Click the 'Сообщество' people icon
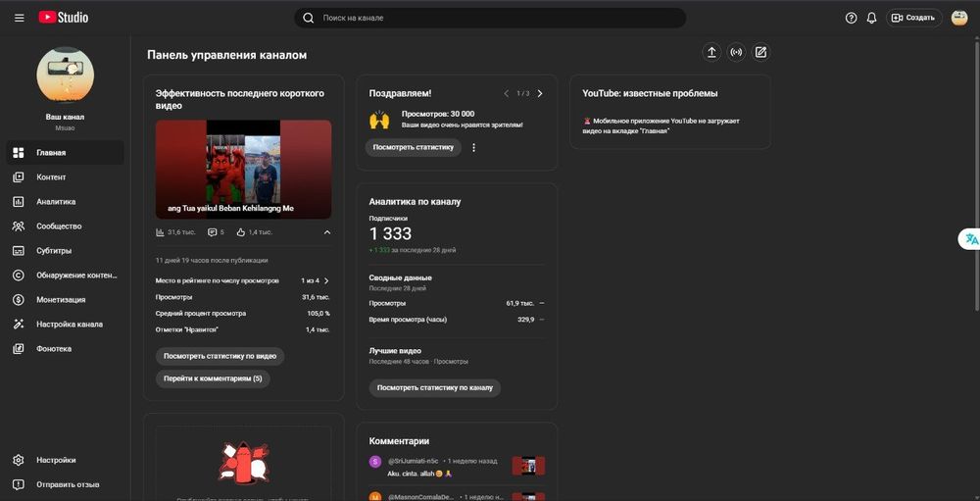This screenshot has height=501, width=980. [18, 226]
